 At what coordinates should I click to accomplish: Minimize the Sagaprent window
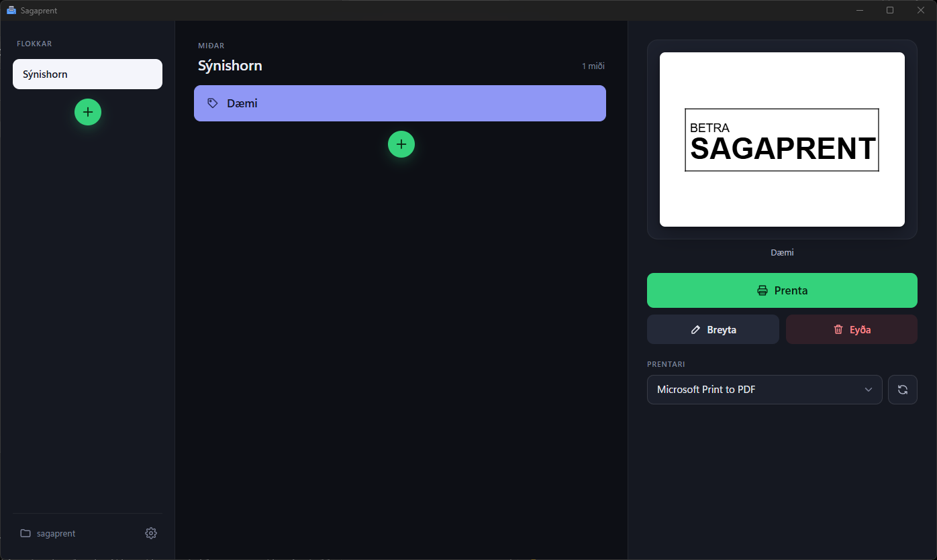(x=859, y=10)
